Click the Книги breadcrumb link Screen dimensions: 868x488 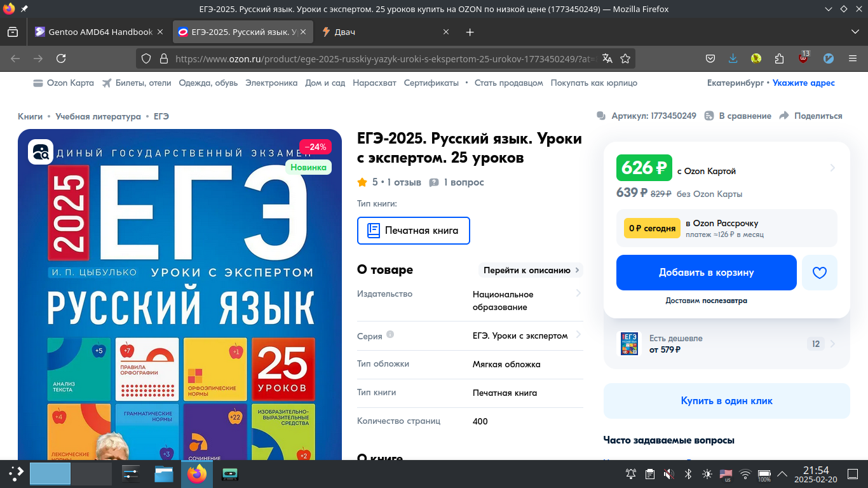(31, 116)
